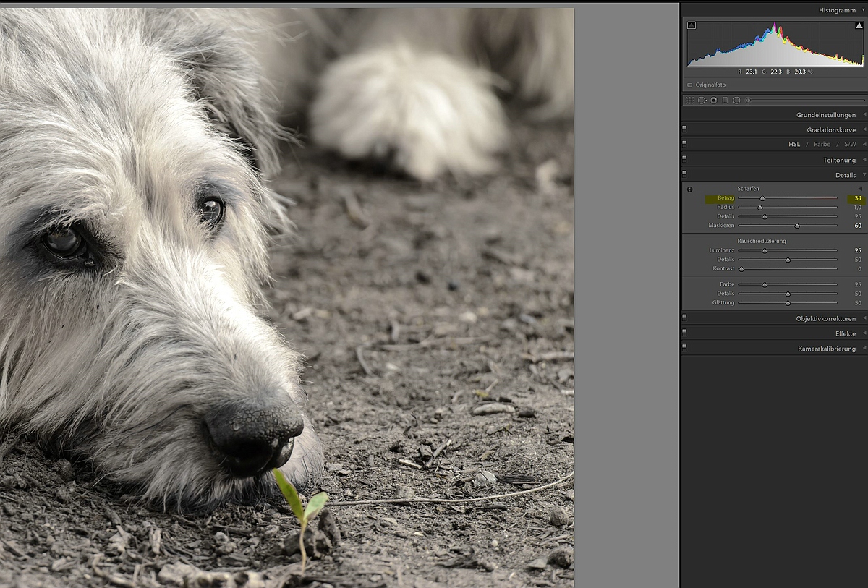
Task: Switch to the HSL tab
Action: point(794,145)
